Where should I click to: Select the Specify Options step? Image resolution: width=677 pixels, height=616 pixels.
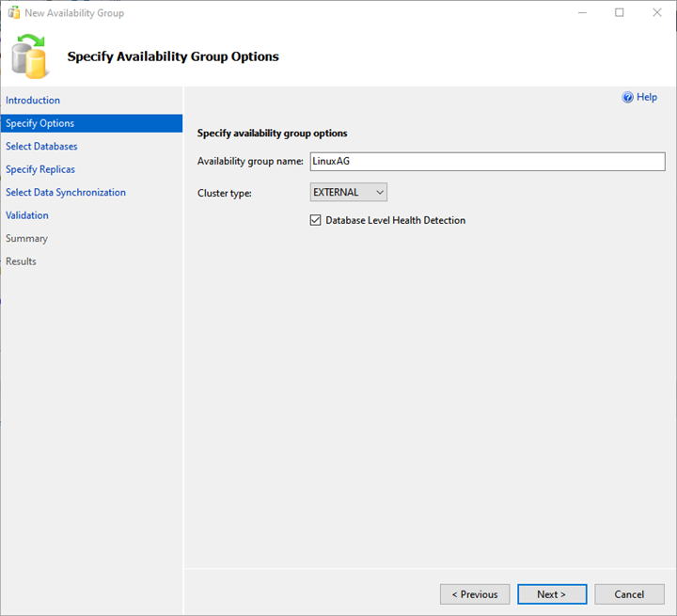click(x=91, y=123)
